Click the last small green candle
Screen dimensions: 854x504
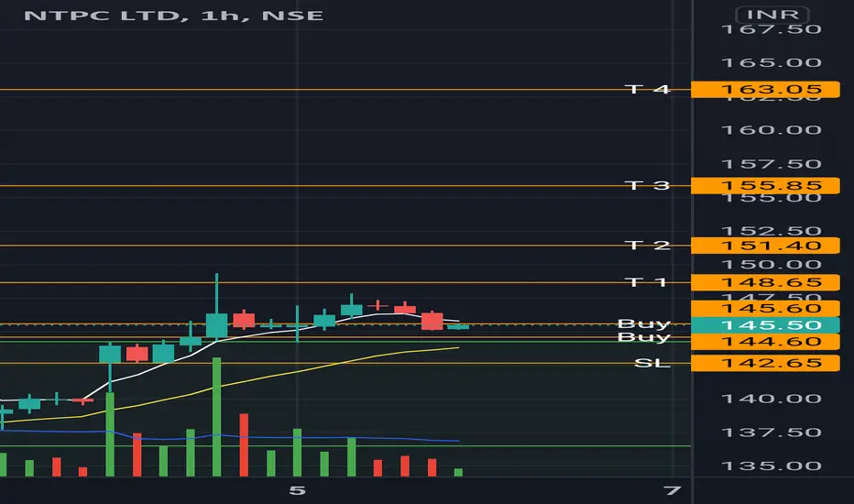(x=458, y=327)
